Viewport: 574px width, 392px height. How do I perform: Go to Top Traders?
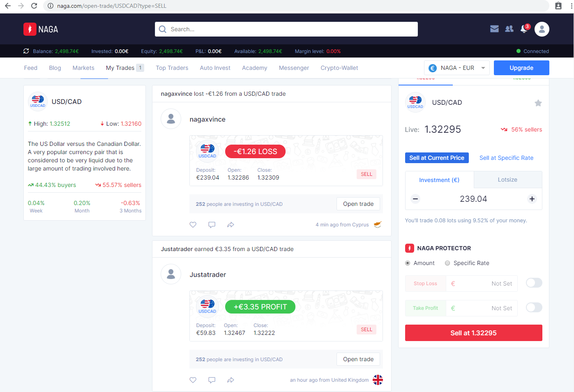click(172, 68)
